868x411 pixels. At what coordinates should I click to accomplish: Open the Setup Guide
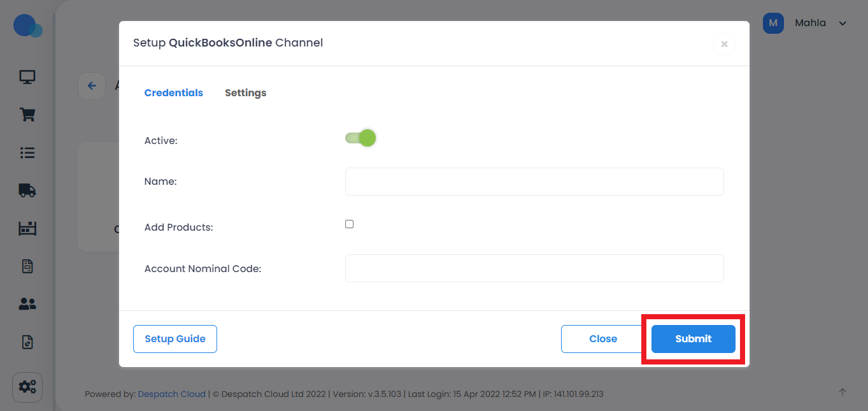coord(175,339)
